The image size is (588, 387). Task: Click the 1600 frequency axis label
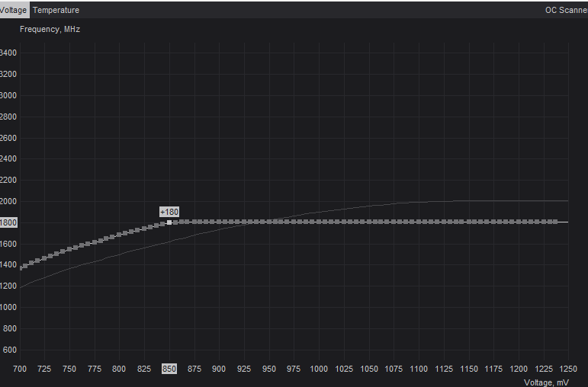(x=8, y=245)
